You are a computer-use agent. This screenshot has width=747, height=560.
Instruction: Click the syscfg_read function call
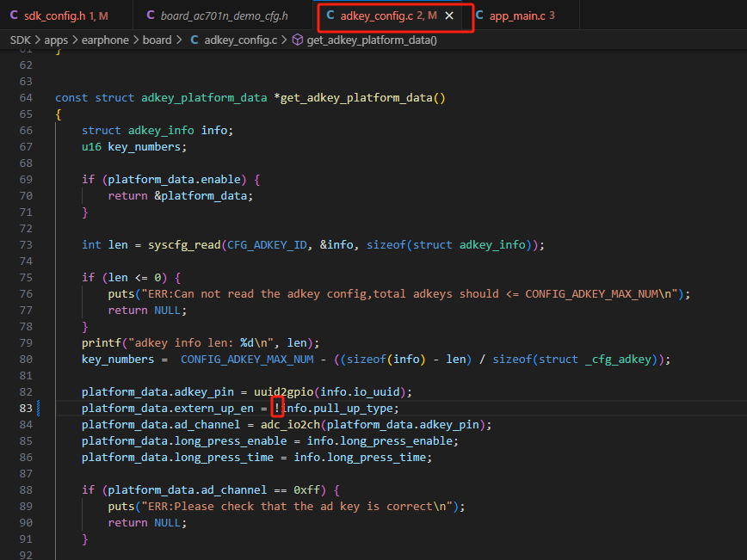click(184, 245)
